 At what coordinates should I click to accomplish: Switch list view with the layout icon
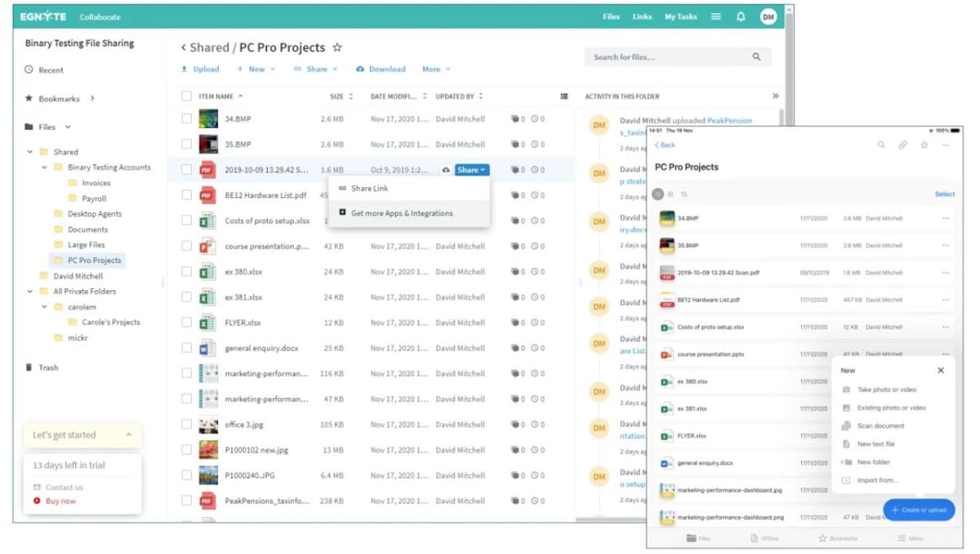point(564,96)
